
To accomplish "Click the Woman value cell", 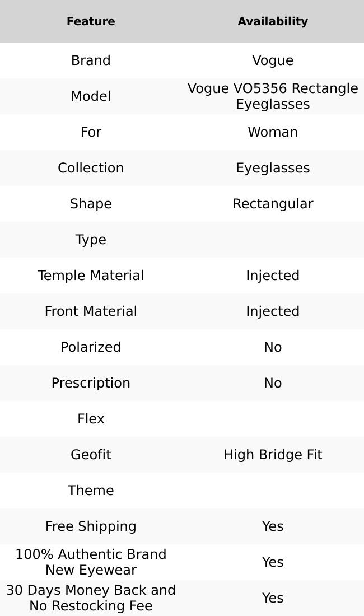I will pyautogui.click(x=273, y=132).
